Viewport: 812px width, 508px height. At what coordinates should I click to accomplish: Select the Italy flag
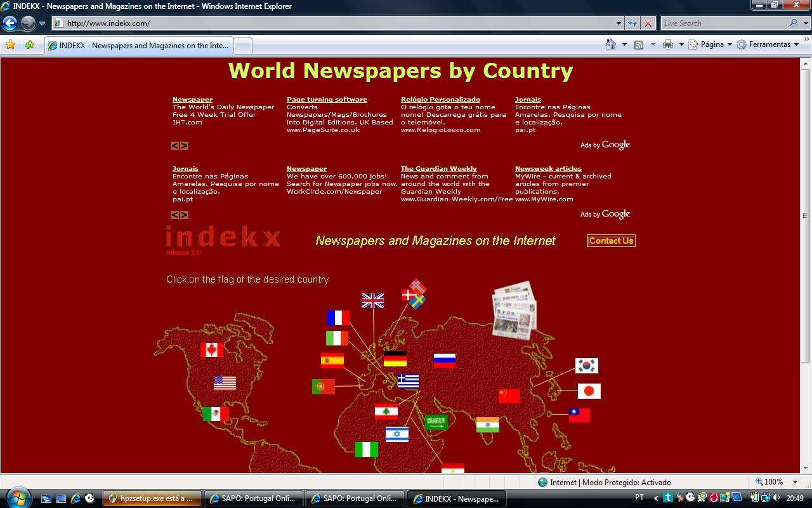click(337, 338)
